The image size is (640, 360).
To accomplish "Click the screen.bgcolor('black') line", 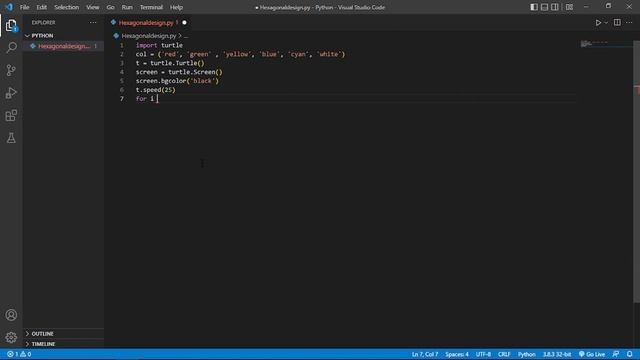I will click(x=178, y=81).
